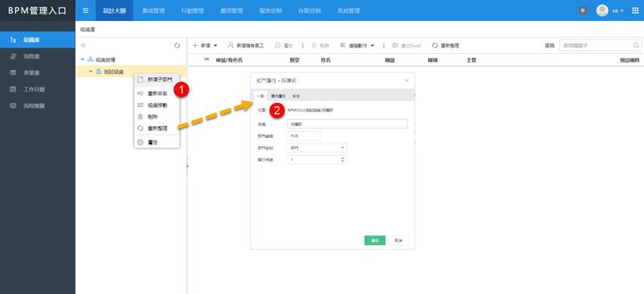Viewport: 644px width, 294px height.
Task: Click the 類型 column header
Action: tap(295, 60)
